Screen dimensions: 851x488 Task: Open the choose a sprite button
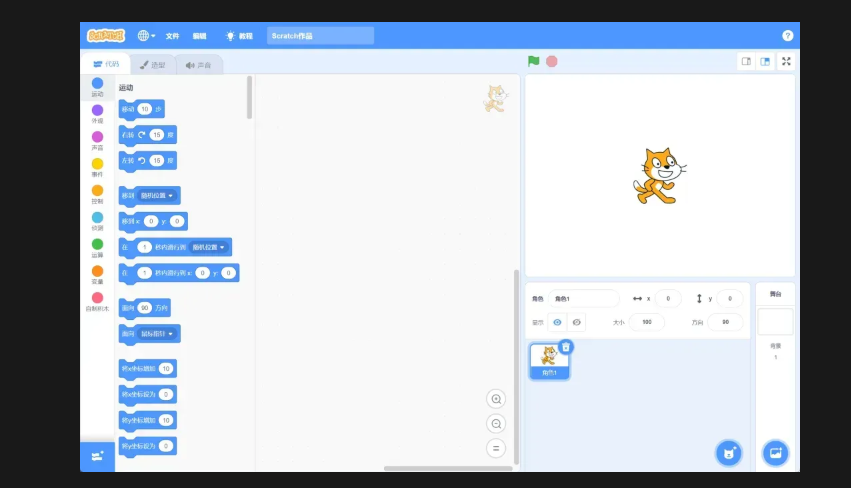728,453
